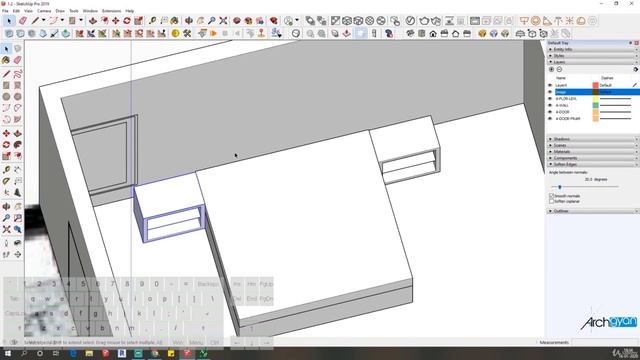Screen dimensions: 640x360
Task: Open the Windows Start menu
Action: click(7, 353)
